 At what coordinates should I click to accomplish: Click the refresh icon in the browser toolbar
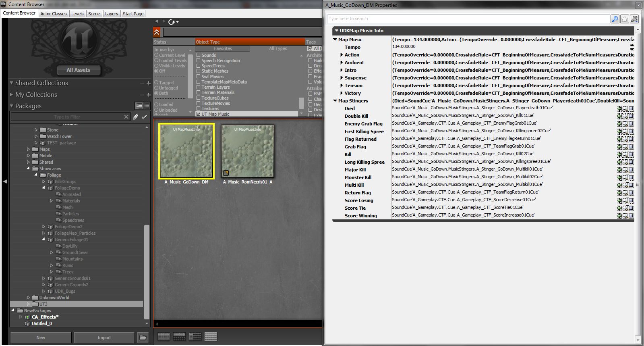[172, 22]
